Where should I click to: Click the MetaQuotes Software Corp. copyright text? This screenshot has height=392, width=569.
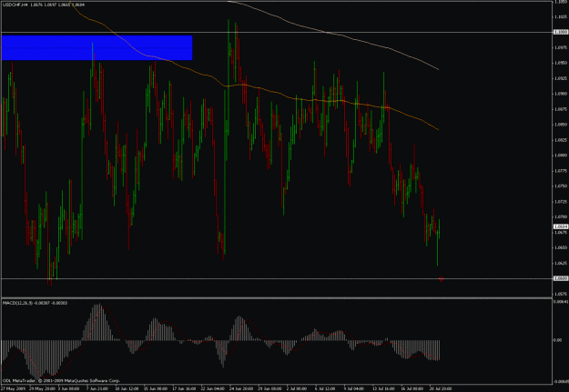point(61,381)
